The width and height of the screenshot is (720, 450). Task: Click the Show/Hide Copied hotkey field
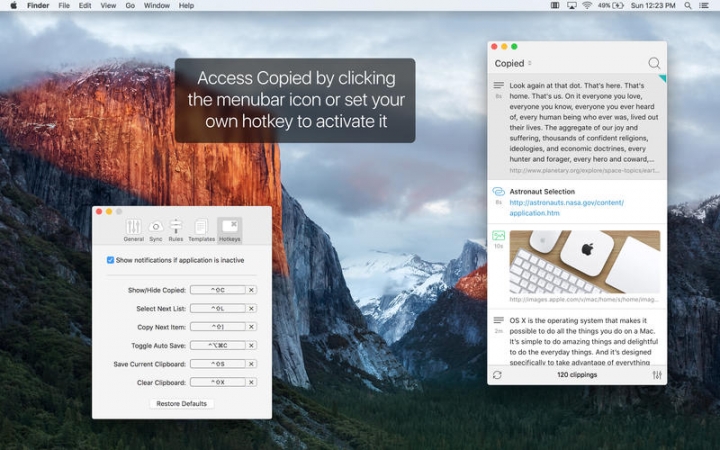(218, 290)
